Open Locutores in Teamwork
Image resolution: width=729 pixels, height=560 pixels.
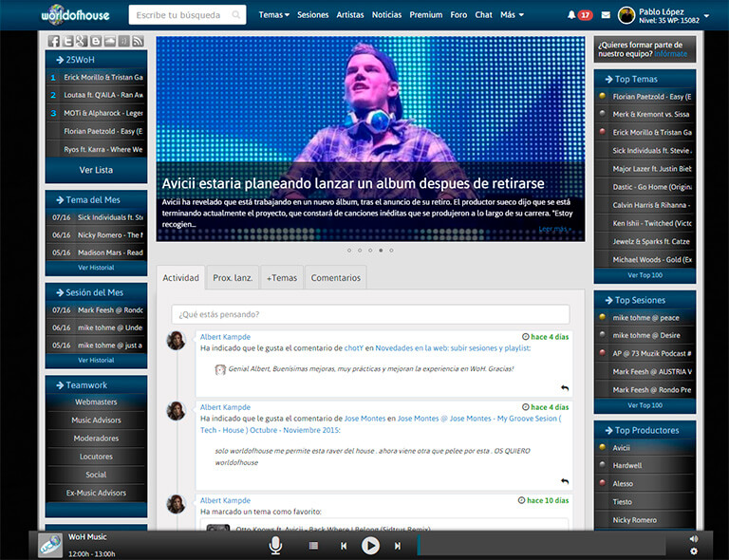click(x=96, y=457)
